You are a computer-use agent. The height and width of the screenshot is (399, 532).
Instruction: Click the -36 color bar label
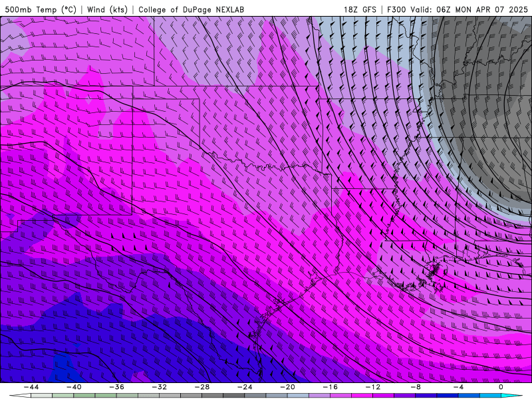pos(117,387)
